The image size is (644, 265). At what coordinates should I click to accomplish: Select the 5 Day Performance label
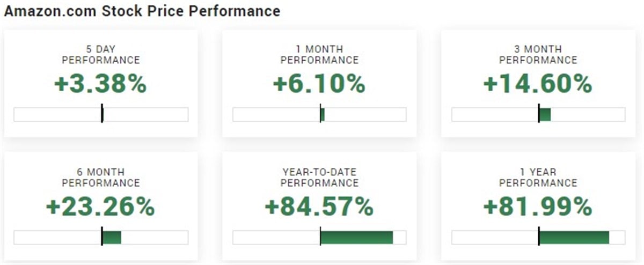101,54
